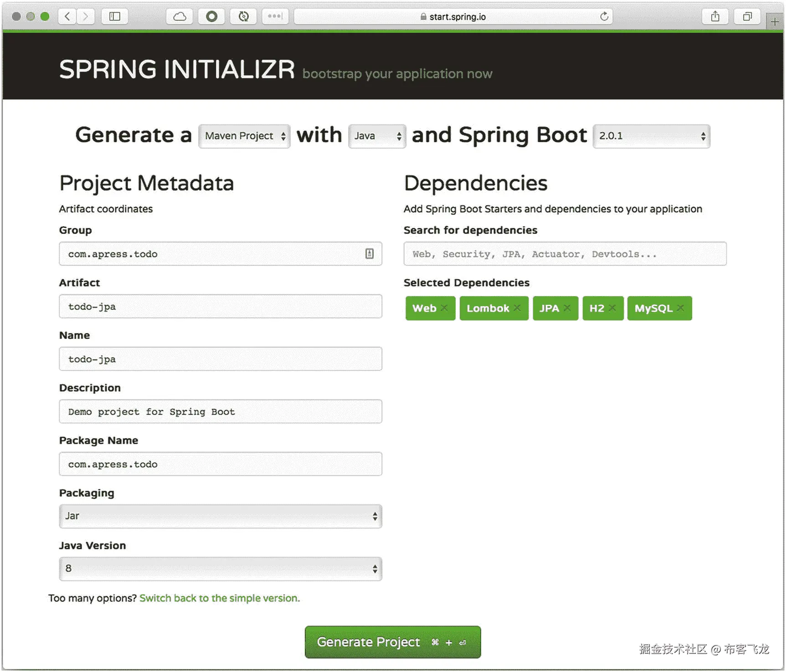Open a new tab with plus icon
The width and height of the screenshot is (786, 672).
click(775, 21)
